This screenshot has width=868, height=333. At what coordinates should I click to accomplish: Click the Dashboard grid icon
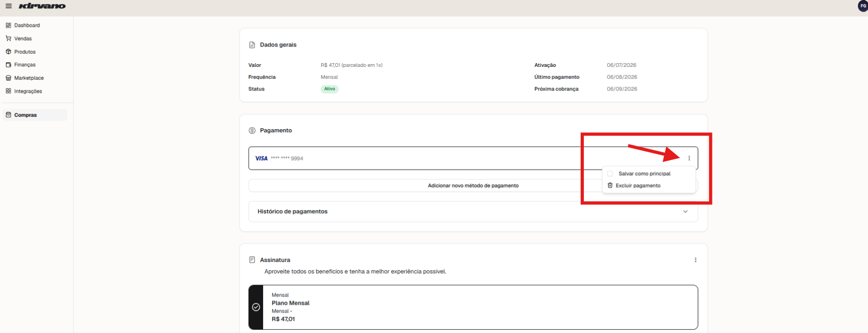tap(8, 25)
